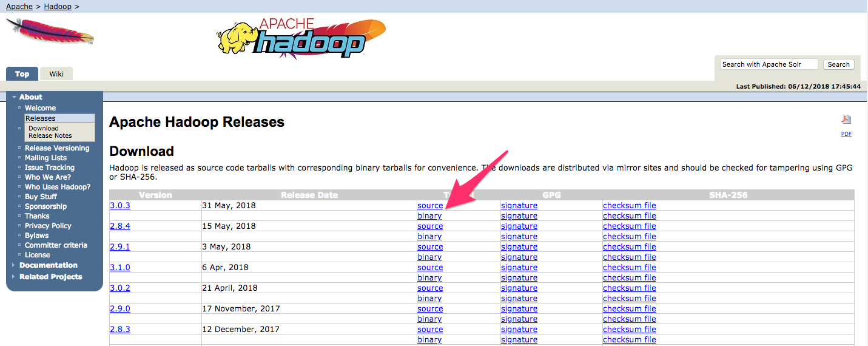Open checksum file for 3.1.0 source

(x=630, y=267)
